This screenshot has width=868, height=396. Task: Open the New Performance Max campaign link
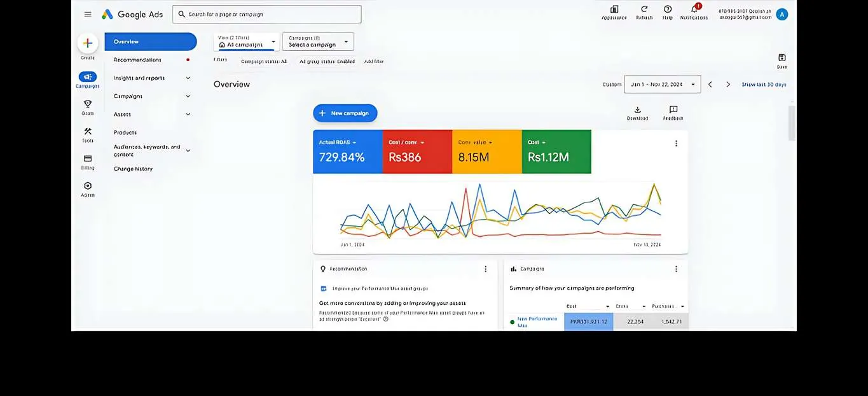[x=537, y=322]
